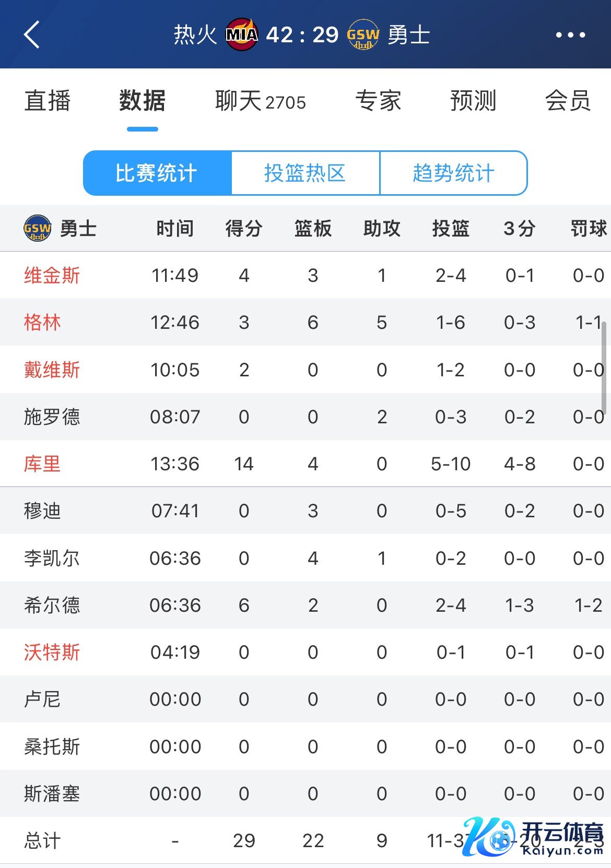The height and width of the screenshot is (868, 611).
Task: Go to the 会员 tab
Action: [568, 101]
